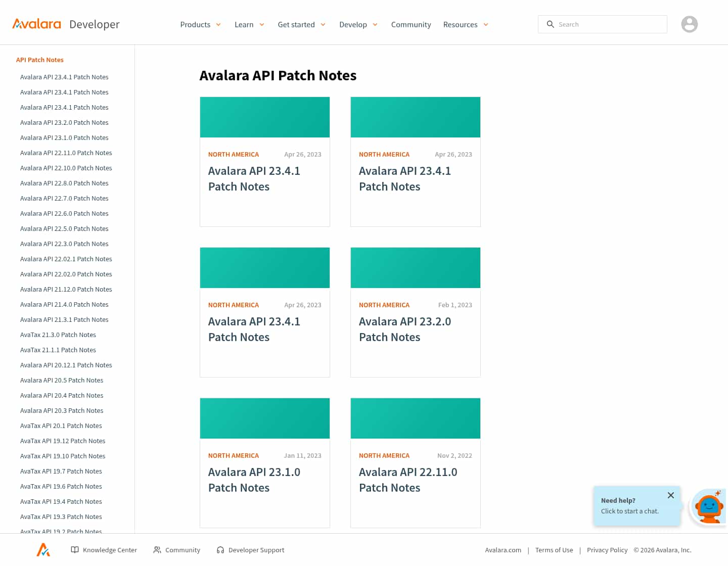Click the Developer Support headset icon
728x566 pixels.
(220, 550)
